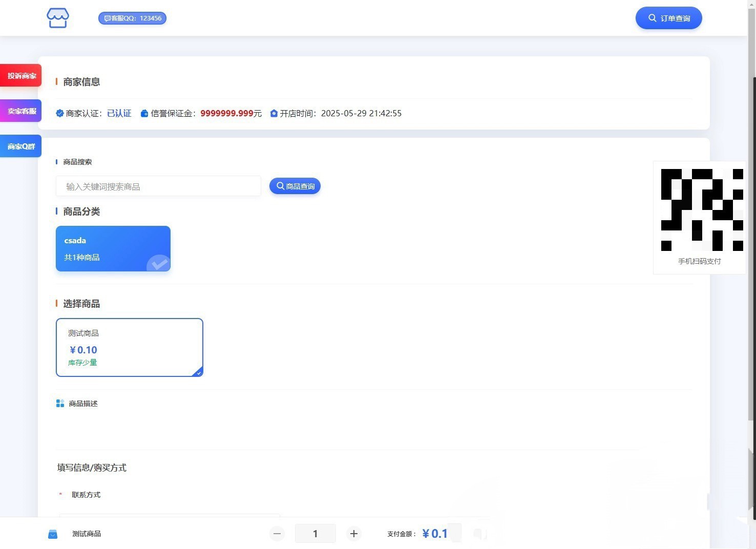Screen dimensions: 756x549
Task: Click the 商品描述 grid icon
Action: click(x=60, y=404)
